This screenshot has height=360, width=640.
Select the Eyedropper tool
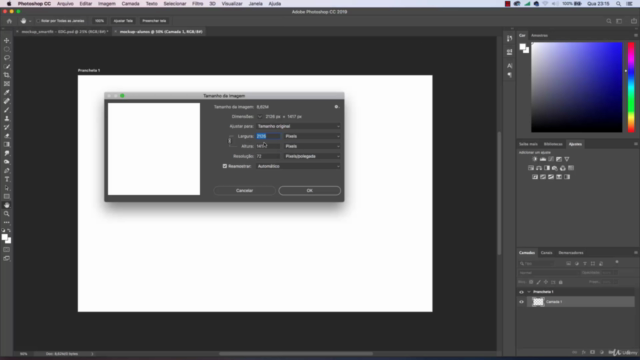pyautogui.click(x=7, y=92)
